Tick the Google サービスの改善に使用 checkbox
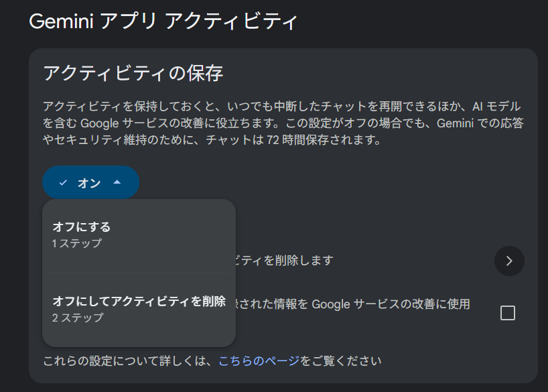Image resolution: width=548 pixels, height=392 pixels. click(x=508, y=313)
